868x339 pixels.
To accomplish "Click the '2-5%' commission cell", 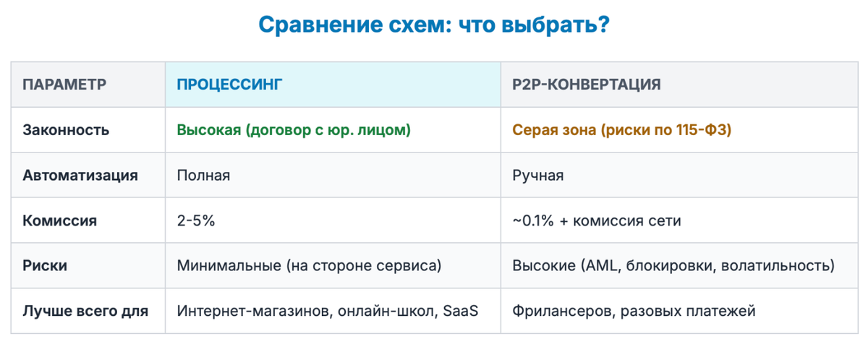I will point(195,220).
